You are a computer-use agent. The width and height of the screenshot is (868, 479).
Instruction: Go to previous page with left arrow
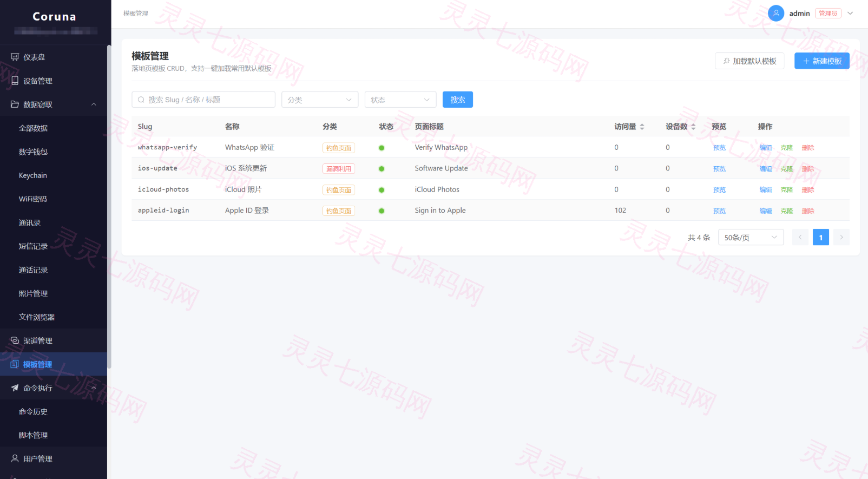[x=800, y=237]
